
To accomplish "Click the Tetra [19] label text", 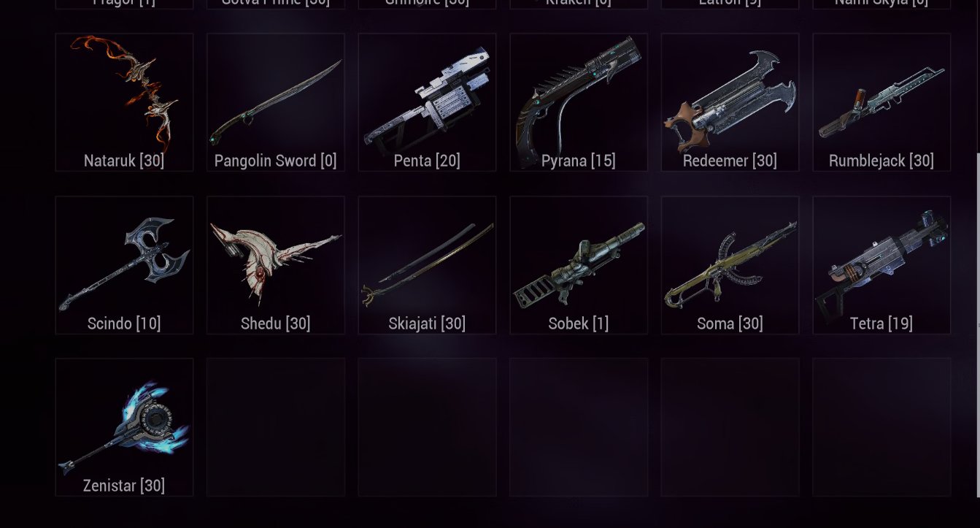I will pos(881,324).
